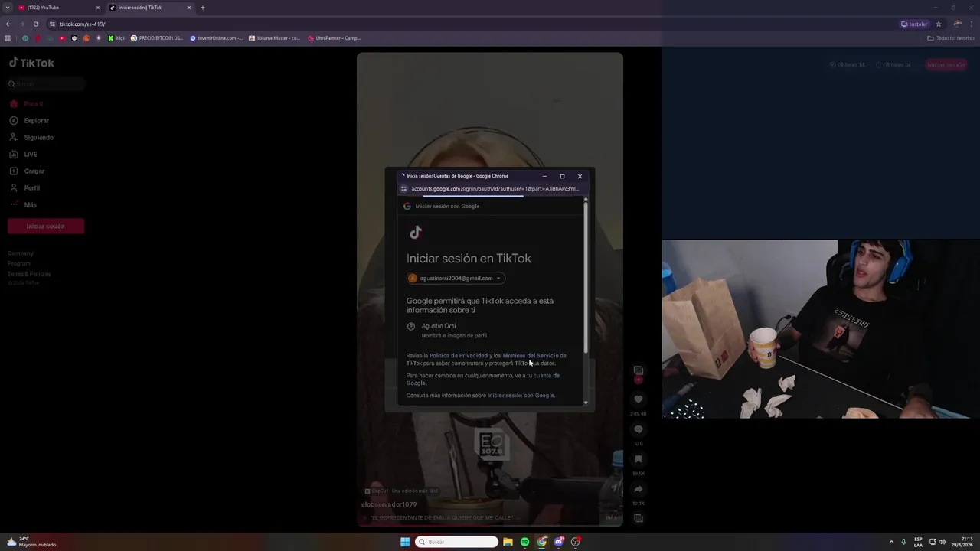Click the Google popup site settings icon
This screenshot has height=551, width=980.
pos(404,189)
